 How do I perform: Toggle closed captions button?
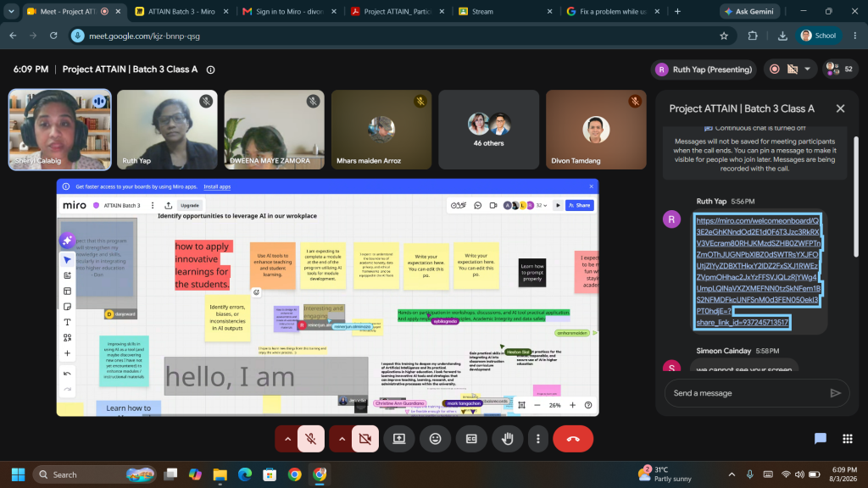(x=471, y=439)
